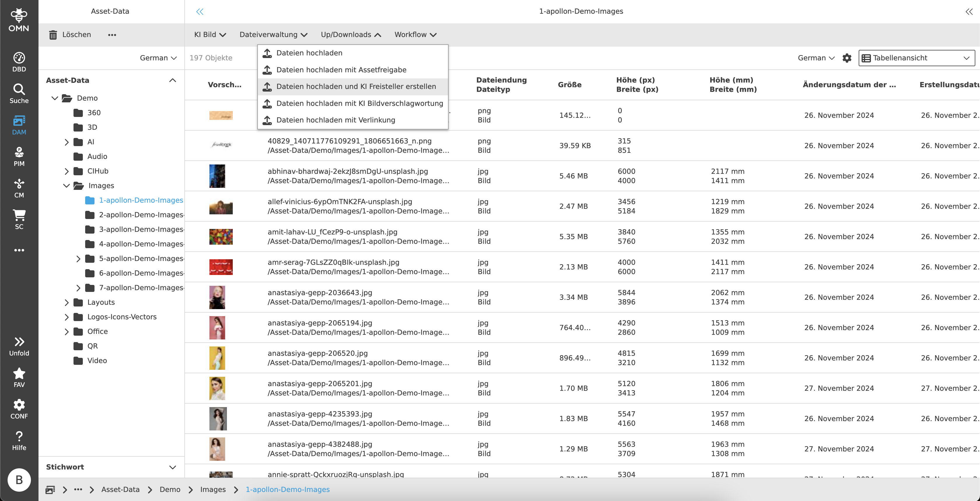Choose Dateien hochladen mit Assetfreigabe
The height and width of the screenshot is (501, 980).
pyautogui.click(x=342, y=70)
